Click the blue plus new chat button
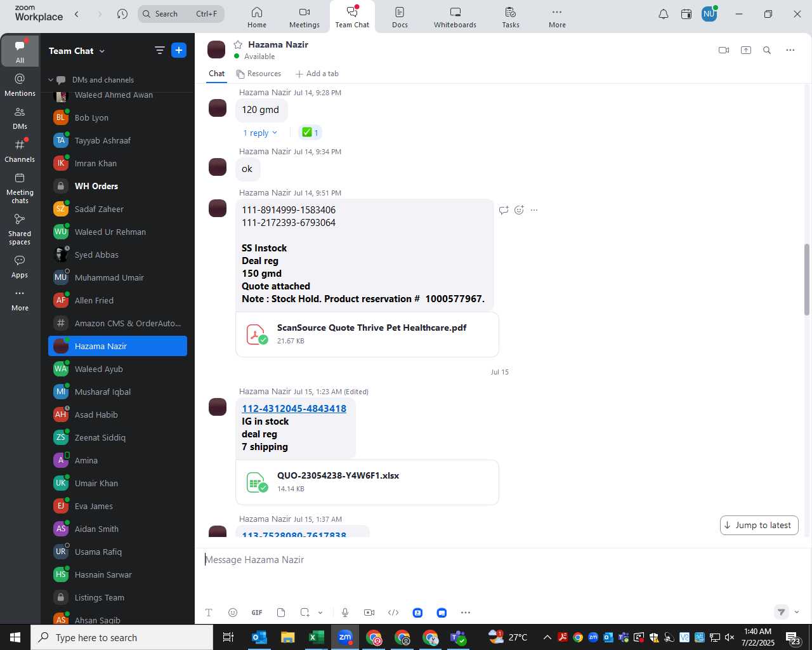The width and height of the screenshot is (812, 650). [x=179, y=50]
